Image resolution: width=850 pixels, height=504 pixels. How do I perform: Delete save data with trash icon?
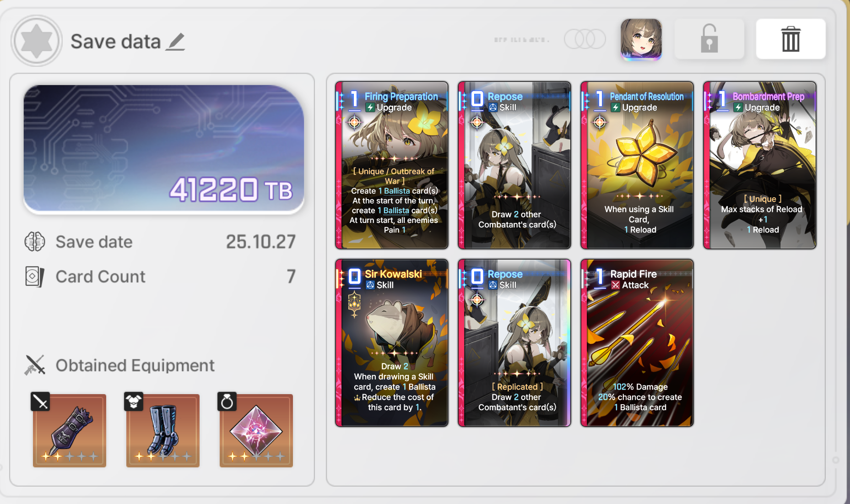[x=790, y=39]
